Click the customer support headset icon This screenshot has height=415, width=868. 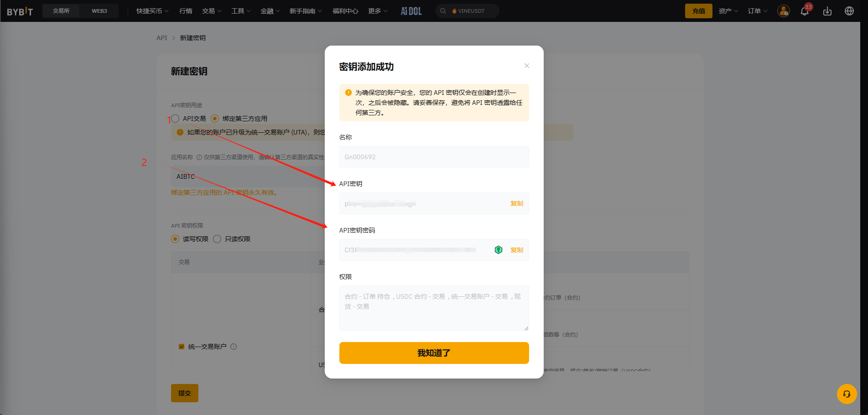tap(847, 394)
